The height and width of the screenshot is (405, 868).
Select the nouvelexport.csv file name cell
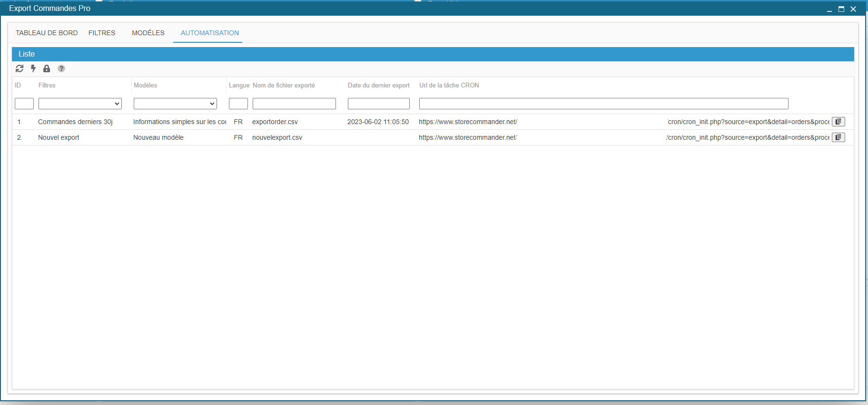click(x=277, y=137)
